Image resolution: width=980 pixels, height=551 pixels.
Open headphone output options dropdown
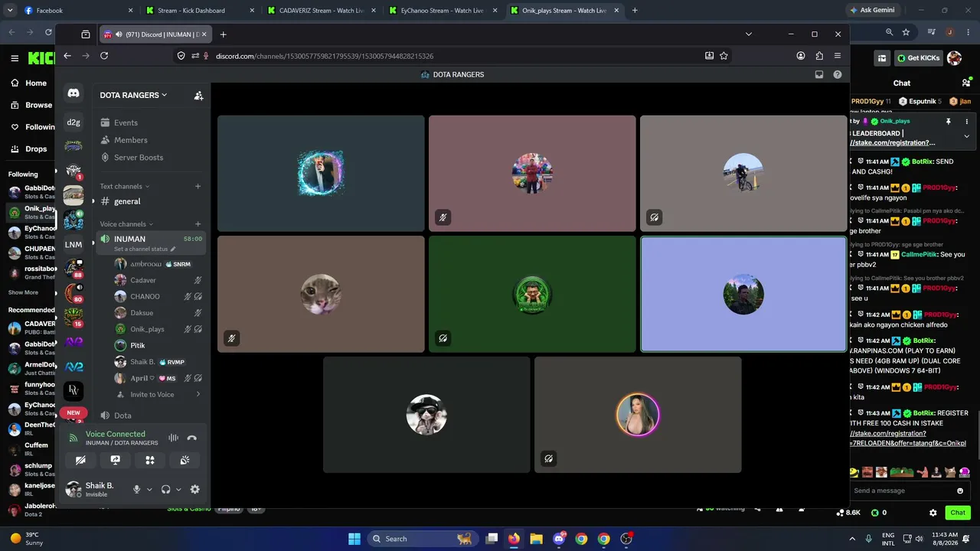coord(178,490)
